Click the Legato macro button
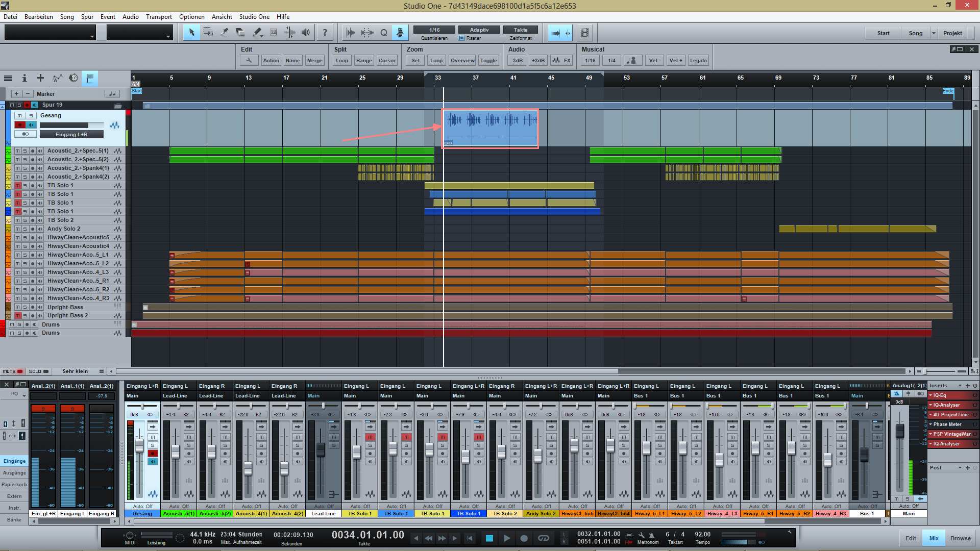Image resolution: width=980 pixels, height=551 pixels. coord(698,60)
